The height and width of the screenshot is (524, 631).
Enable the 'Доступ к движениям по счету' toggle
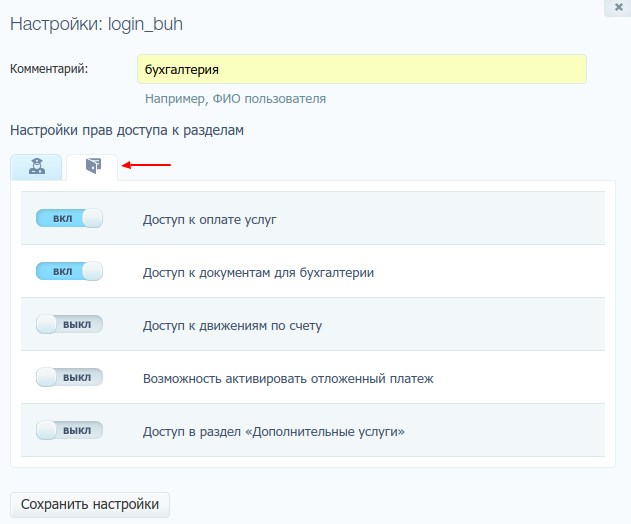coord(69,325)
